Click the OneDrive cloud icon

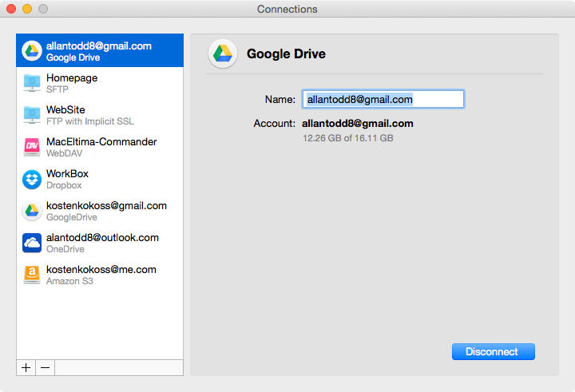tap(32, 243)
